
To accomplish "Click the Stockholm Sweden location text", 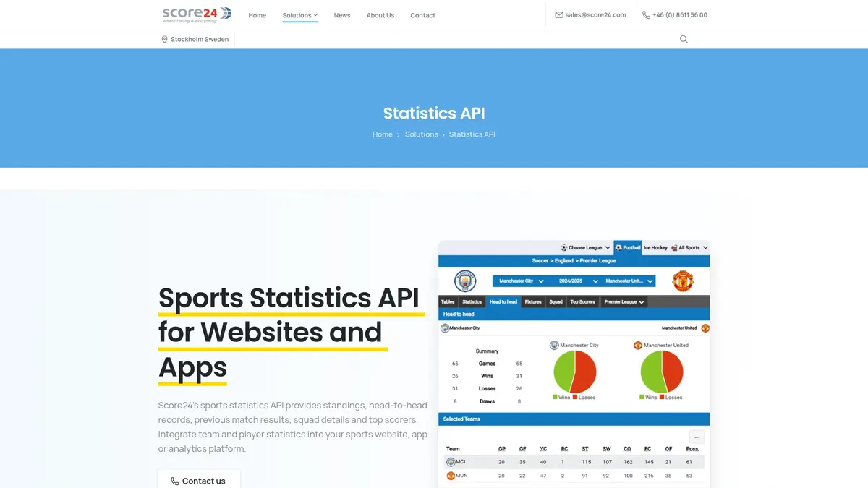I will point(200,39).
